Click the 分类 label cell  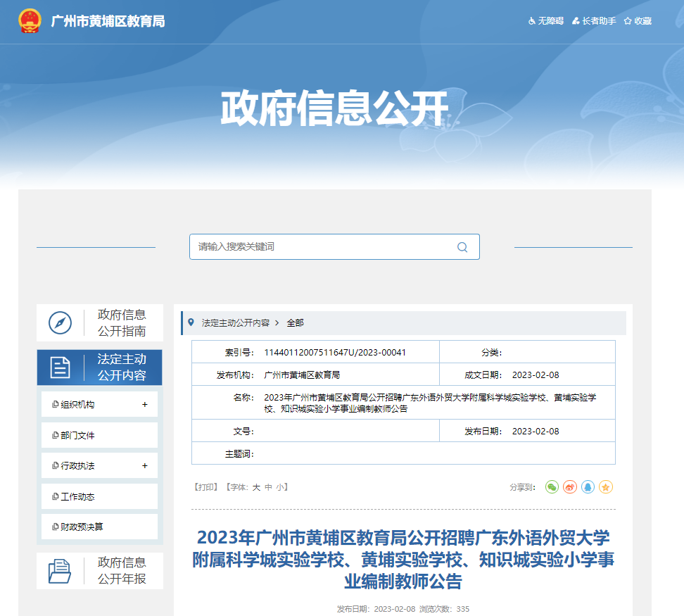(x=492, y=353)
